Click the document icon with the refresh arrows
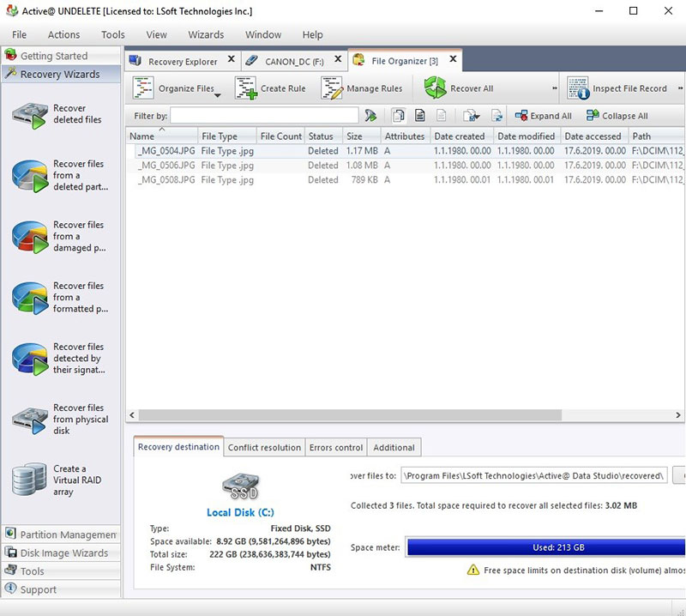Viewport: 686px width, 616px height. (x=496, y=116)
